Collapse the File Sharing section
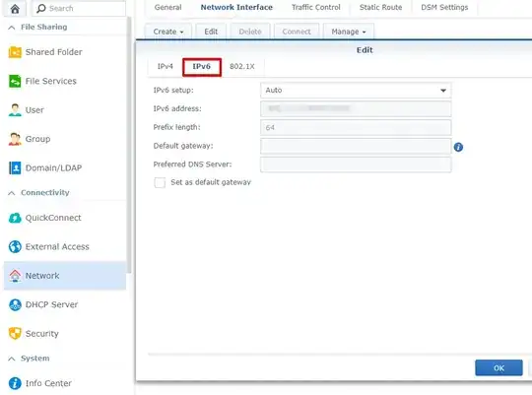This screenshot has height=395, width=532. click(x=12, y=28)
